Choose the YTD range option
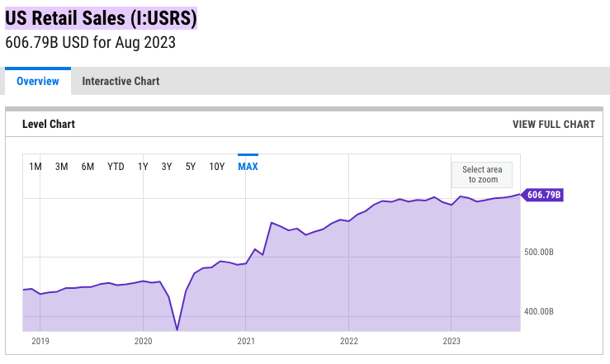This screenshot has height=364, width=610. tap(116, 167)
